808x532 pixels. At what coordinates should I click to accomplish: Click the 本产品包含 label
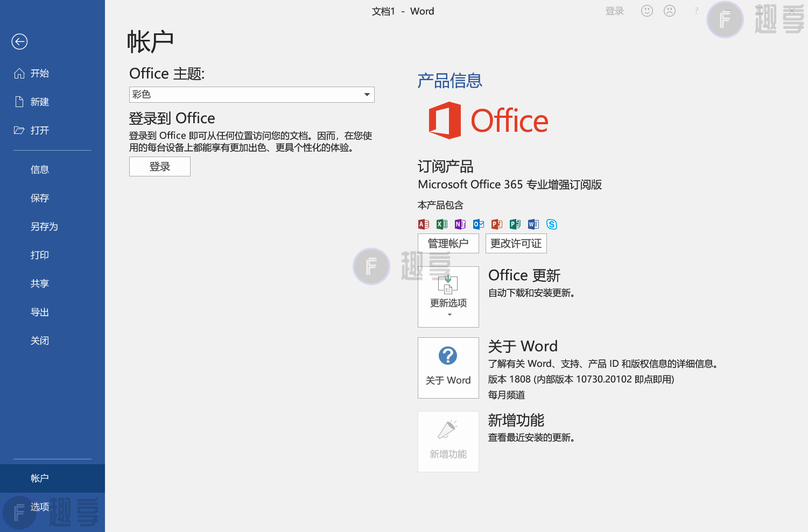point(440,205)
